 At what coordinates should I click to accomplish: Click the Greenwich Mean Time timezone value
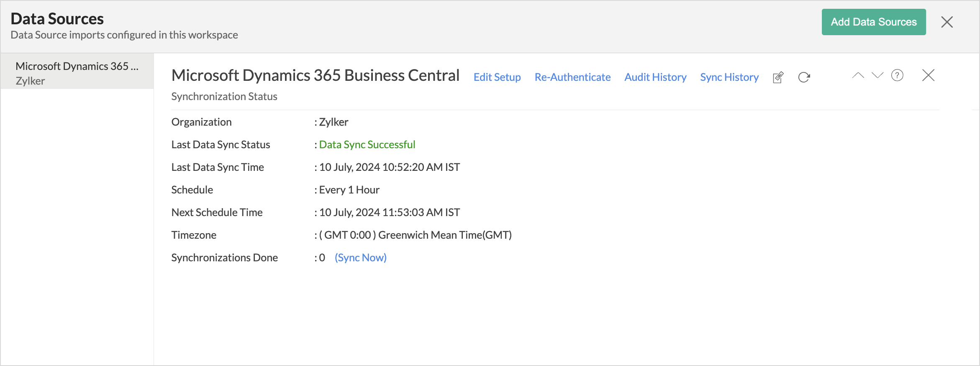pos(415,235)
